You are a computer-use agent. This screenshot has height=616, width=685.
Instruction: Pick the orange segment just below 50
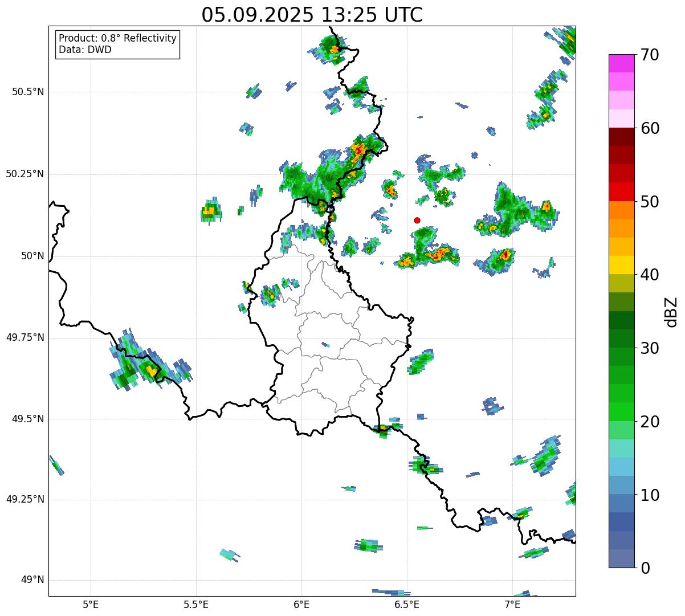(x=621, y=210)
